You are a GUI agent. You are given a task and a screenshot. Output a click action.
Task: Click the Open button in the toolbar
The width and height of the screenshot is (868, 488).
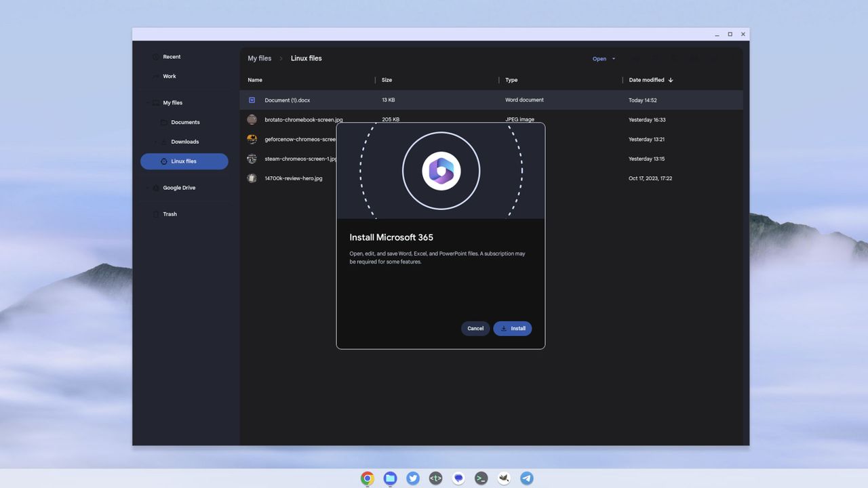(599, 59)
